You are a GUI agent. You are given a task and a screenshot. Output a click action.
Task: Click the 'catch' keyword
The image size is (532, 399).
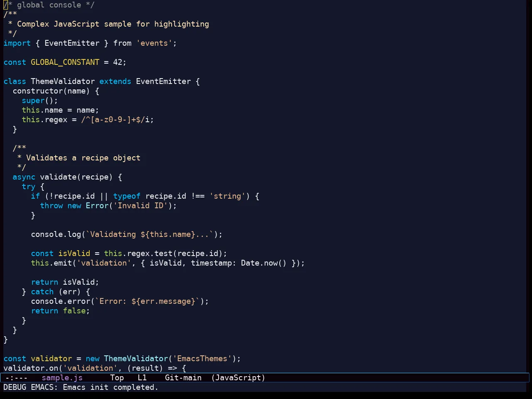click(42, 292)
